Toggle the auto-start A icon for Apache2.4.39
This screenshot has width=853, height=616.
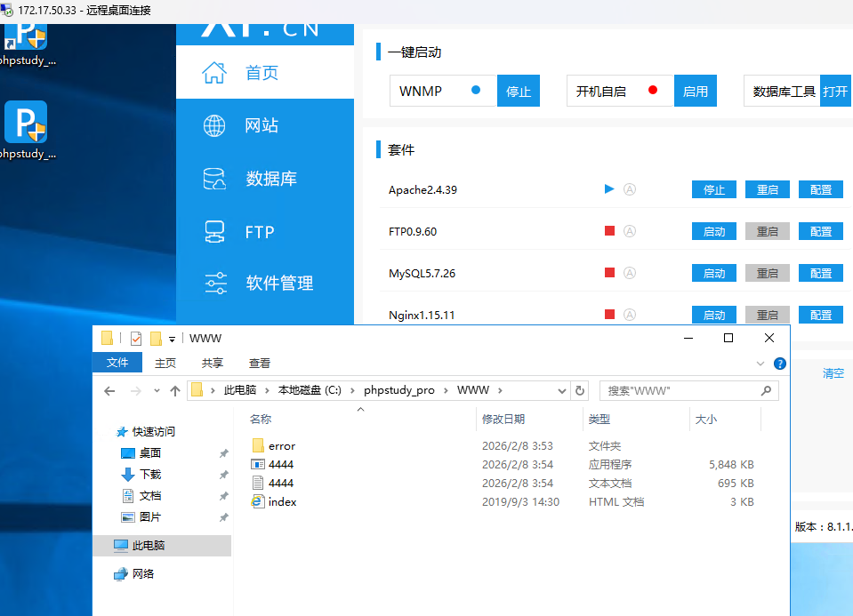pos(630,189)
